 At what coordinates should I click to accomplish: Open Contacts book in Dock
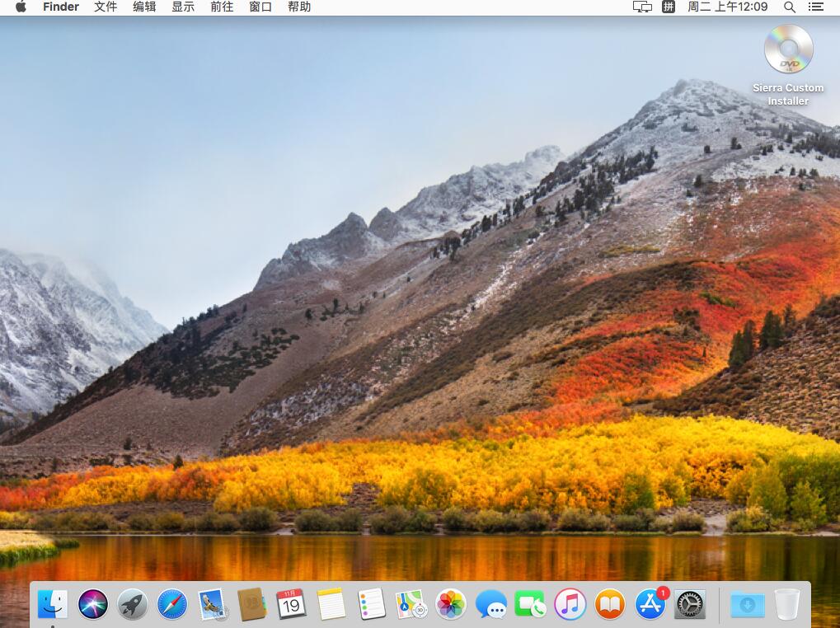[x=251, y=604]
